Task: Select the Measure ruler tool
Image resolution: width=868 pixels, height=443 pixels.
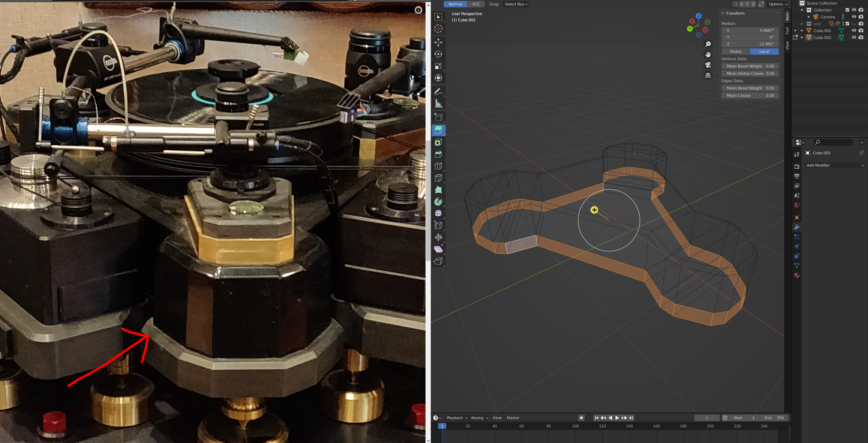Action: (438, 104)
